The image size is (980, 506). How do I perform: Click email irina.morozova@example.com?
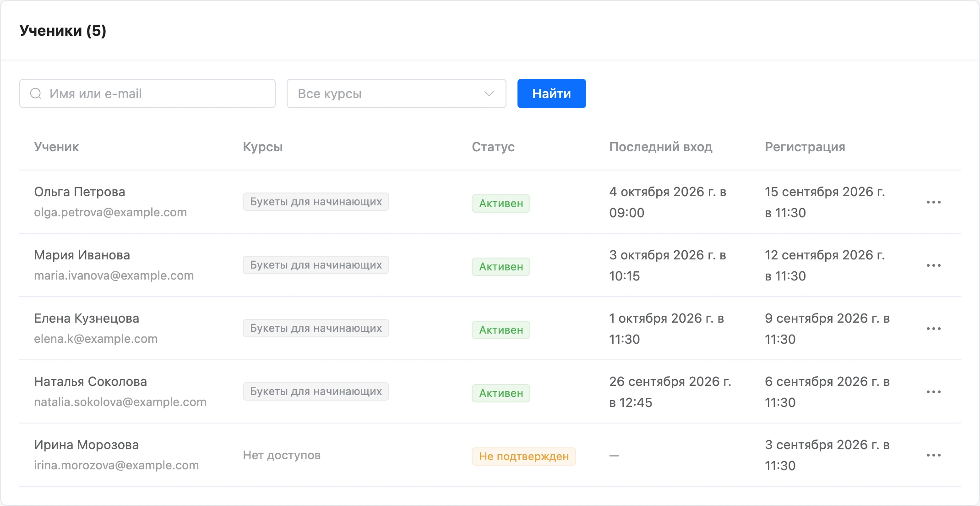coord(116,465)
